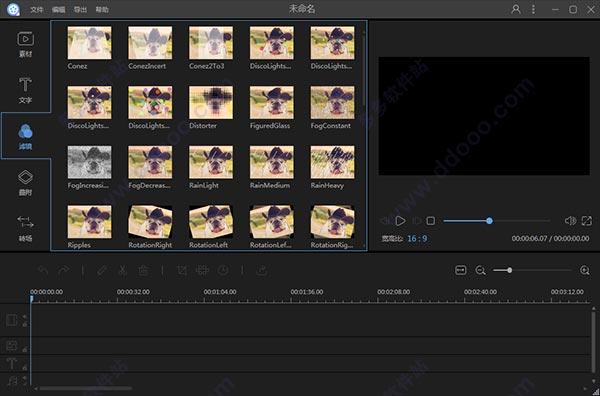Select the RainHeavy filter thumbnail
Image resolution: width=600 pixels, height=396 pixels.
pos(333,162)
